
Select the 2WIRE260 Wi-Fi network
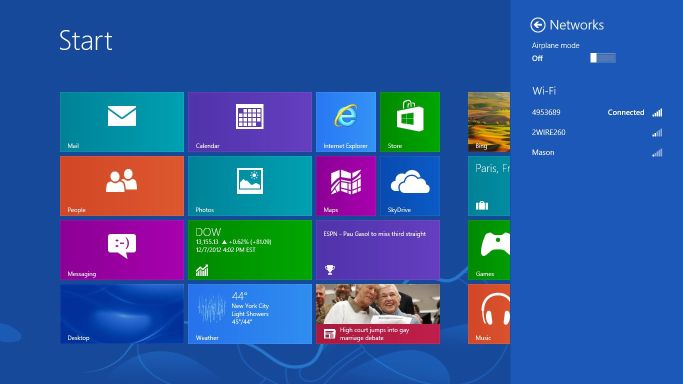pos(597,132)
